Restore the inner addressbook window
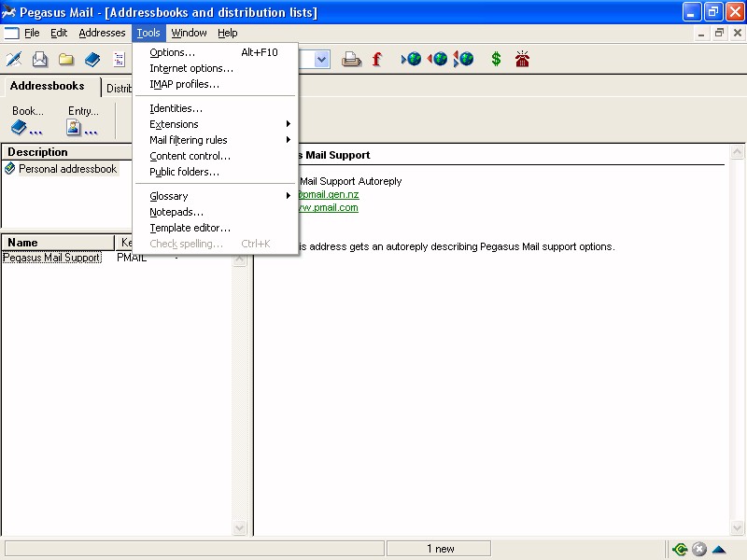The height and width of the screenshot is (560, 747). click(x=719, y=33)
